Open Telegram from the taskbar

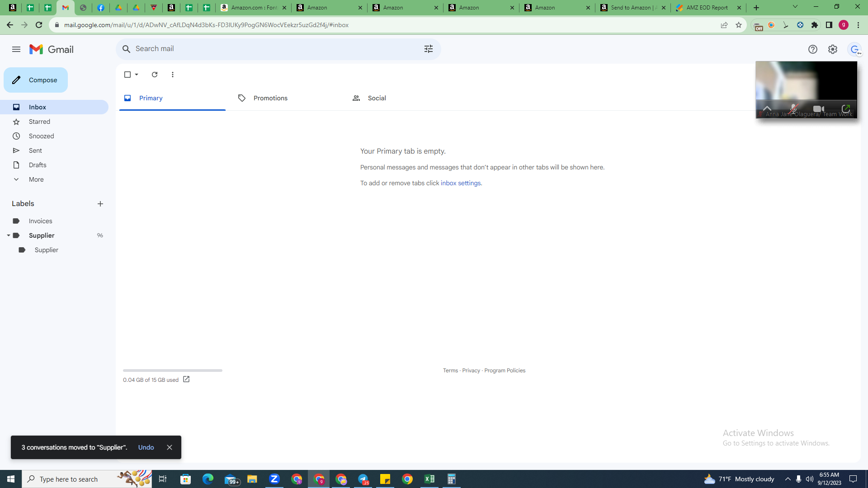click(x=363, y=479)
